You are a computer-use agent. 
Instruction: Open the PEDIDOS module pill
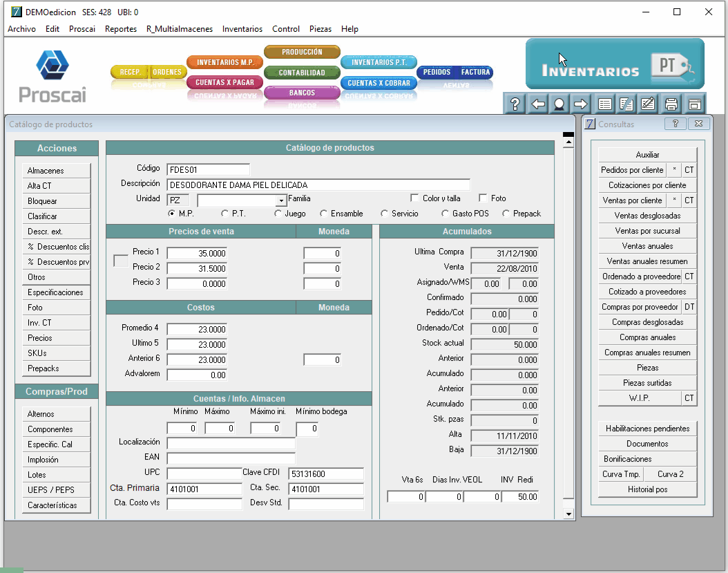point(437,72)
